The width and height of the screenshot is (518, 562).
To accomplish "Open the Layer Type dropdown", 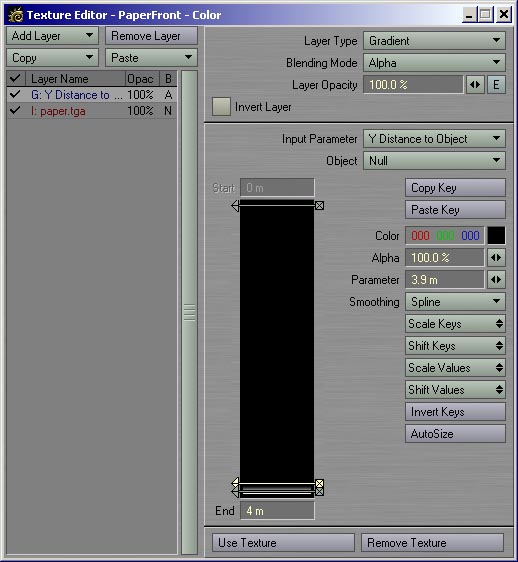I will tap(434, 41).
